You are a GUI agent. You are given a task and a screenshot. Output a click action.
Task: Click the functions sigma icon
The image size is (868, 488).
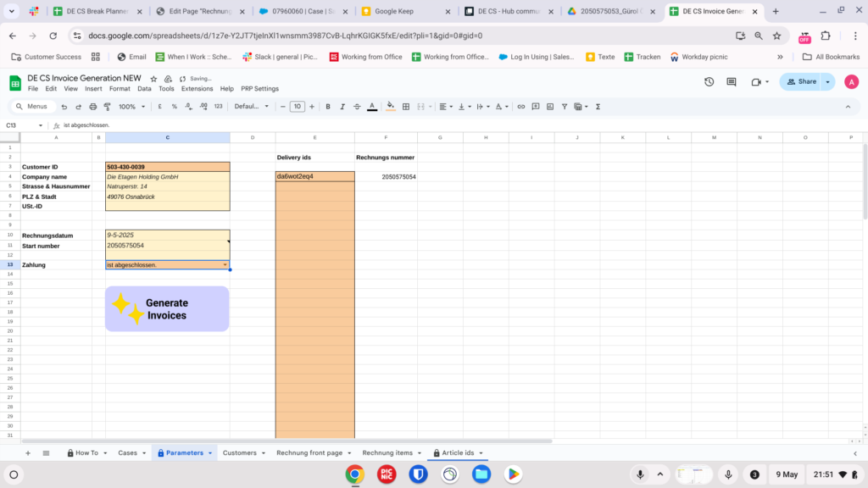coord(598,107)
